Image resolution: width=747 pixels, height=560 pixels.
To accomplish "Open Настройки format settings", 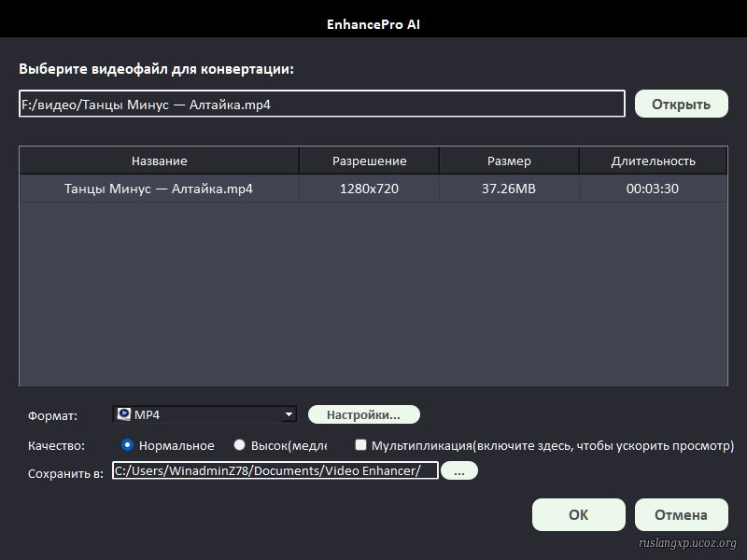I will (x=363, y=414).
